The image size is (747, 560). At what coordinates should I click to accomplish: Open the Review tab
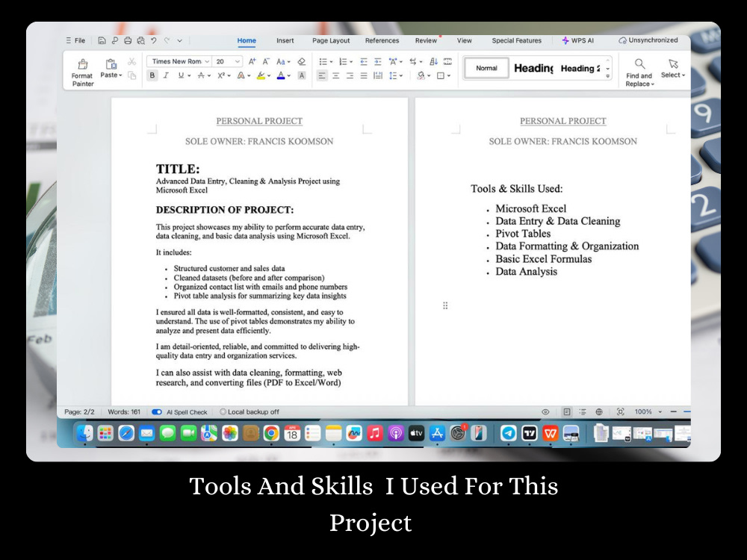(426, 40)
